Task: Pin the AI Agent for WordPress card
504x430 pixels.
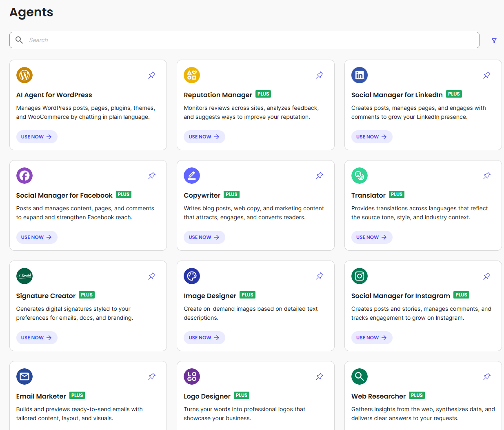Action: [152, 75]
